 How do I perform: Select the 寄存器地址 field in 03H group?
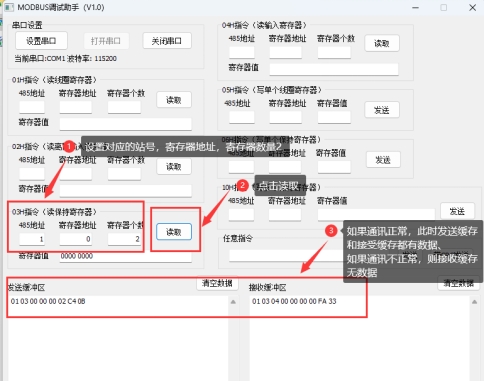[76, 239]
